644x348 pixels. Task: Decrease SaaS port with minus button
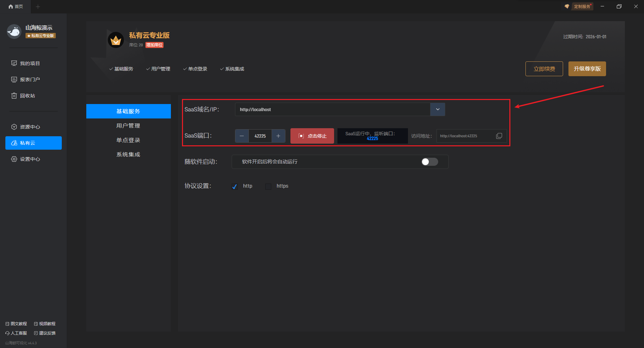pyautogui.click(x=242, y=136)
